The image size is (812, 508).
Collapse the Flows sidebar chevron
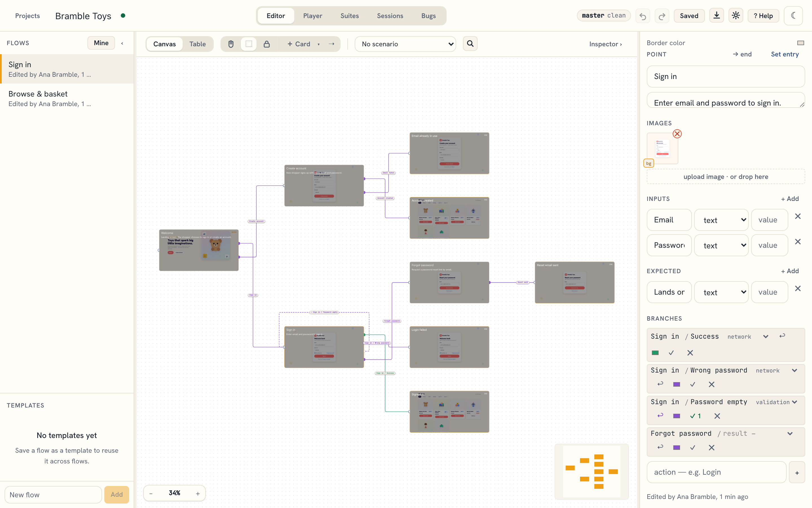[122, 43]
